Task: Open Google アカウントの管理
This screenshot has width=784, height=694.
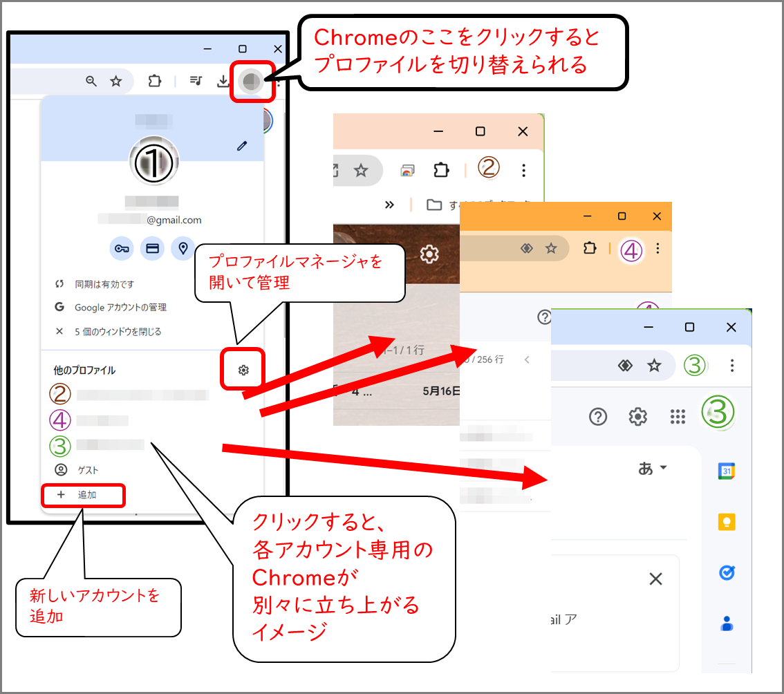Action: 111,307
